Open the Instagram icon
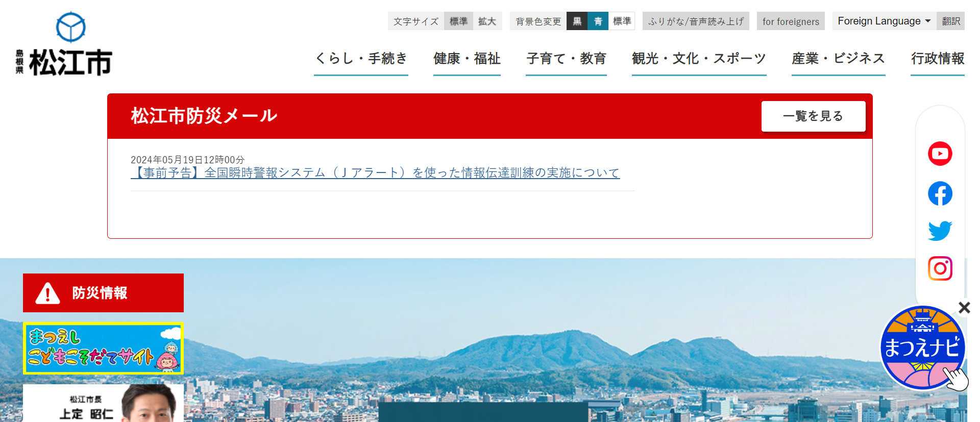The width and height of the screenshot is (980, 422). (x=940, y=268)
